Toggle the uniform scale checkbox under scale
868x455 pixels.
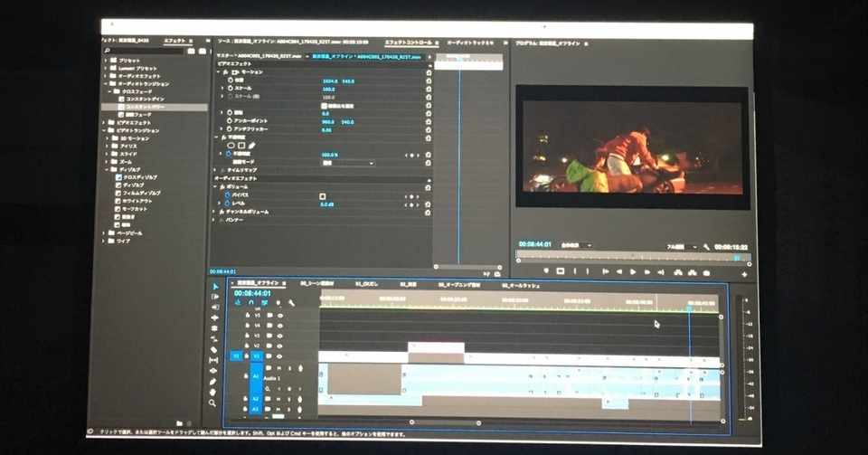(324, 105)
